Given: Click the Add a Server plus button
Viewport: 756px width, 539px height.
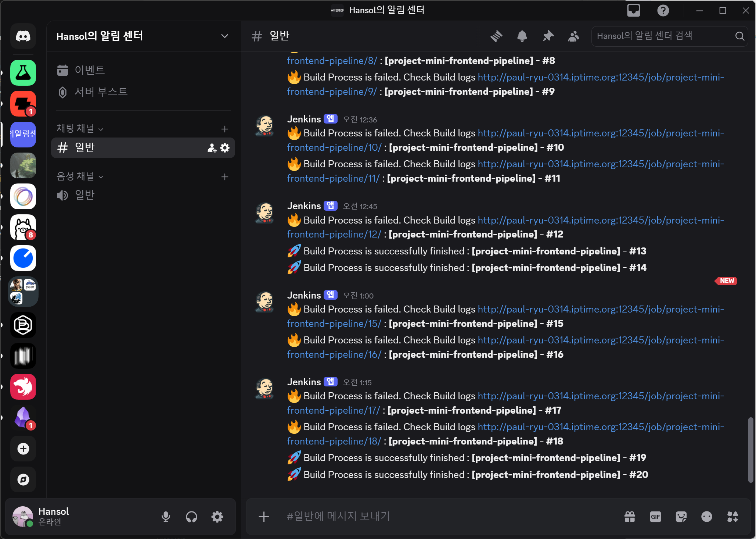Looking at the screenshot, I should click(x=23, y=449).
